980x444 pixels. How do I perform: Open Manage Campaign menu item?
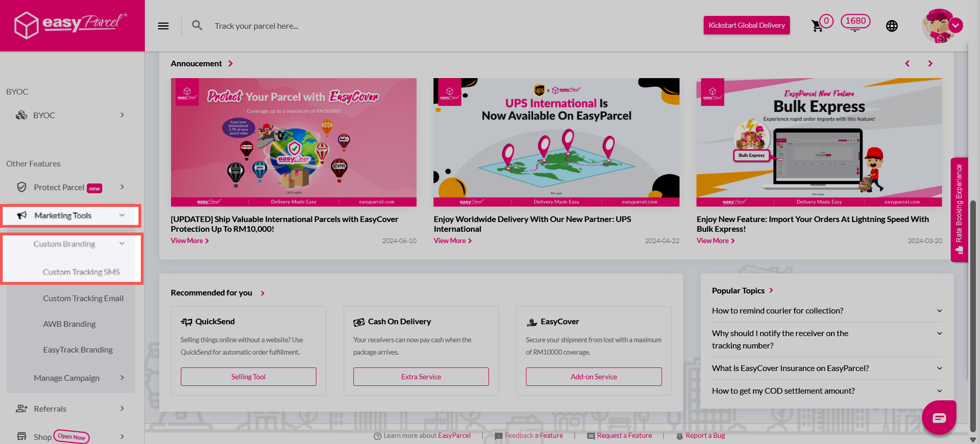[67, 378]
